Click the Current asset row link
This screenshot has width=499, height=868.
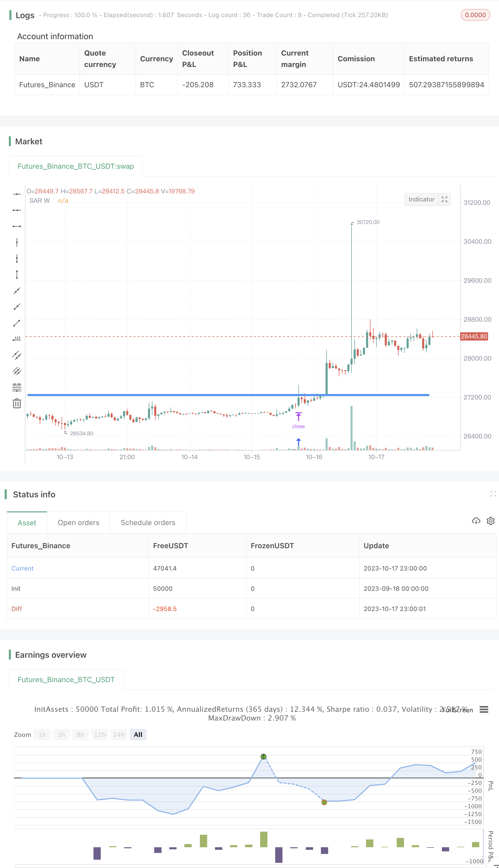point(22,568)
